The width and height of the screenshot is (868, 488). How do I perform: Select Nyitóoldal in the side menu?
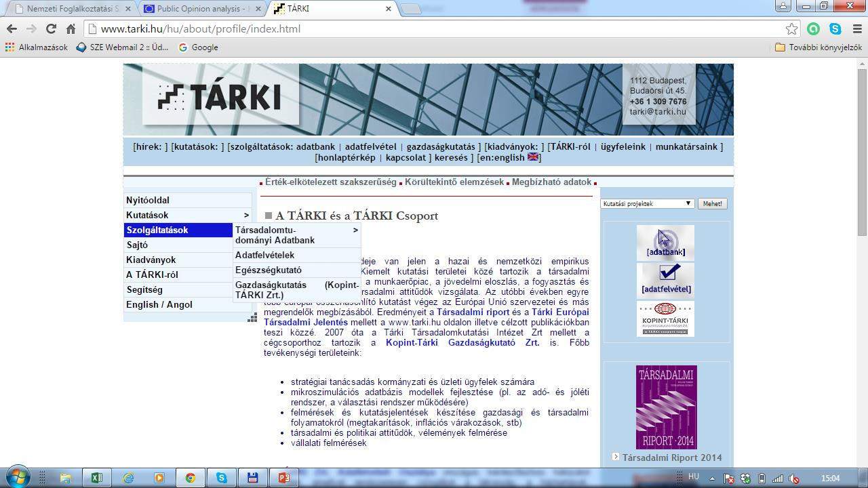(x=187, y=200)
